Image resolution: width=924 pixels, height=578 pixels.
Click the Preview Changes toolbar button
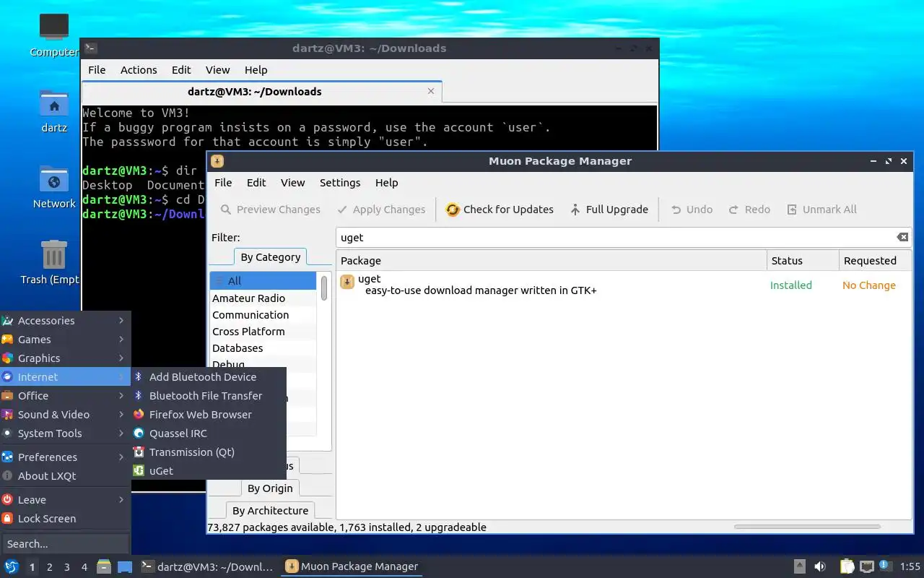pyautogui.click(x=271, y=210)
